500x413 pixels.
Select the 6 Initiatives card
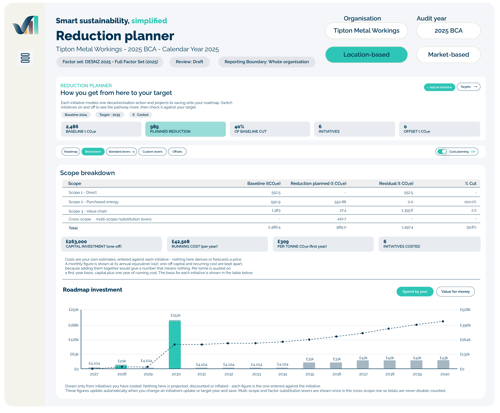pyautogui.click(x=354, y=129)
